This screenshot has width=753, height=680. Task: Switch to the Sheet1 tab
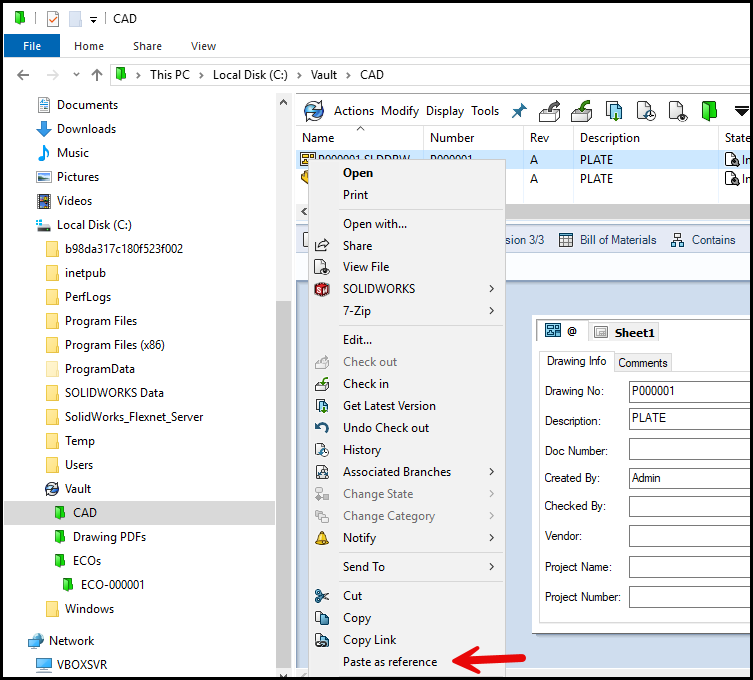(623, 332)
